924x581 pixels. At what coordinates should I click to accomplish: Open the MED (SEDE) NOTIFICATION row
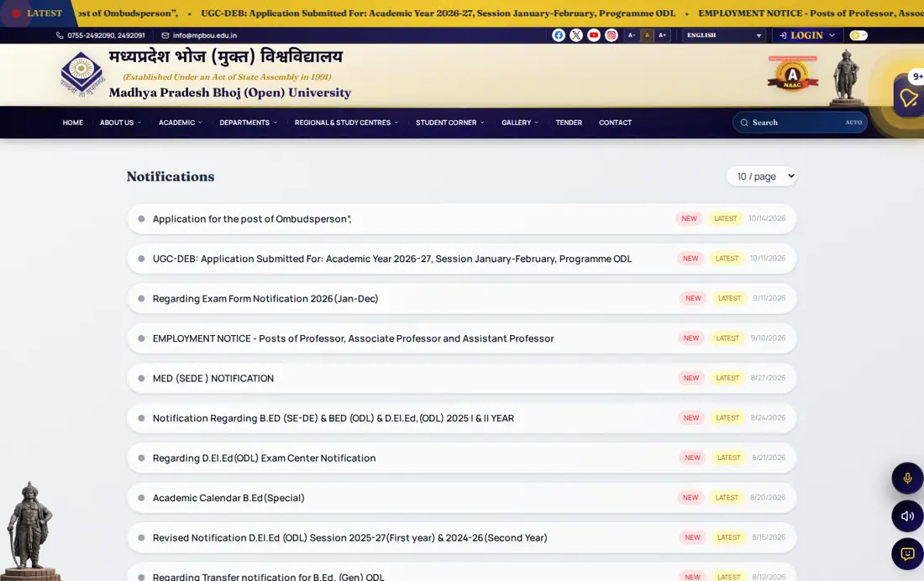click(461, 379)
